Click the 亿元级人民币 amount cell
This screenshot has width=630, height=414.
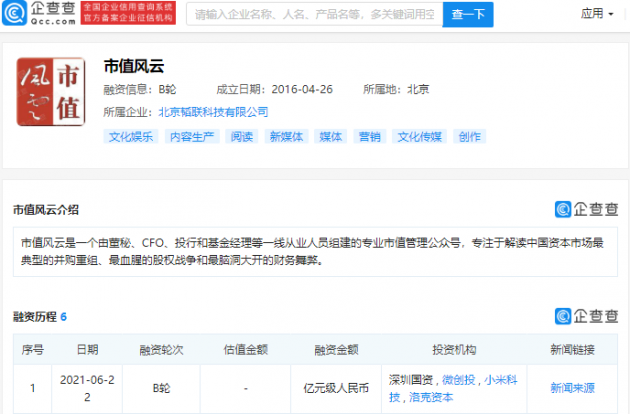336,388
